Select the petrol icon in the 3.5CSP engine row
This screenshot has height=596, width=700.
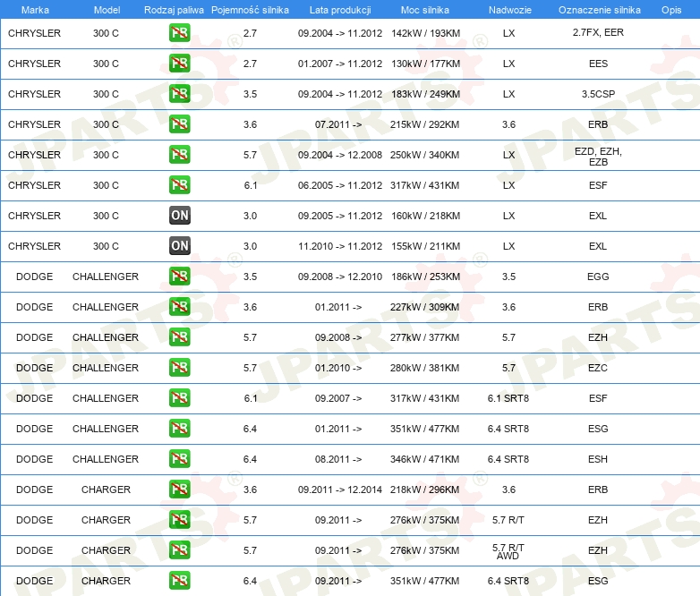click(x=180, y=94)
